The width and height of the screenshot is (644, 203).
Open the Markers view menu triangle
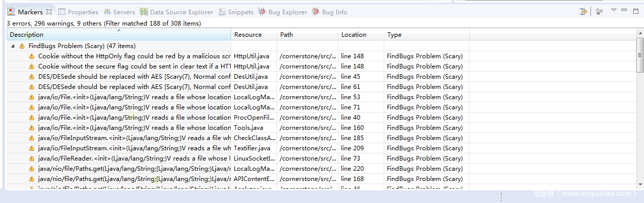[614, 10]
